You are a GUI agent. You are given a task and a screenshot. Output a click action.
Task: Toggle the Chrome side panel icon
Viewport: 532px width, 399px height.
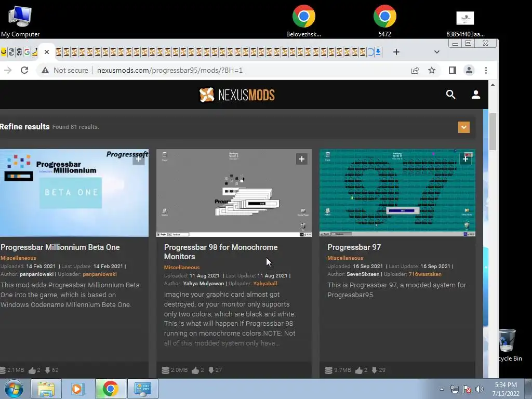pos(453,70)
